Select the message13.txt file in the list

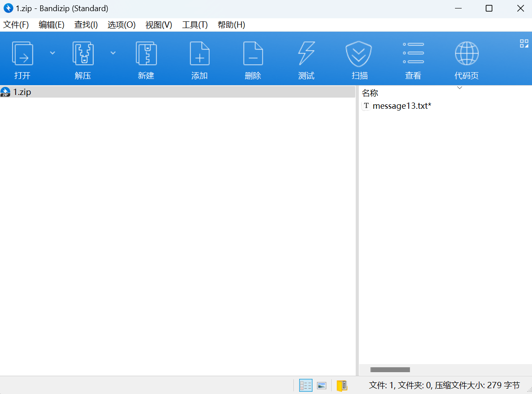[x=402, y=106]
